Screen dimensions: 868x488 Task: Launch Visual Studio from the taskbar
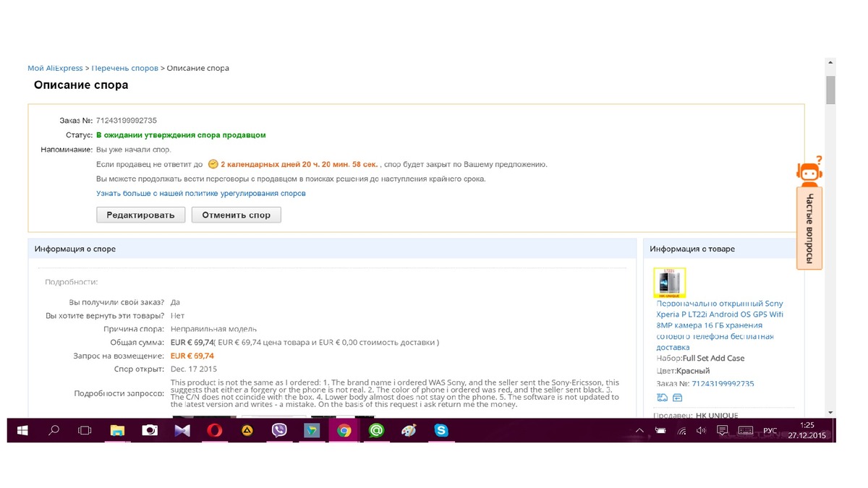[x=182, y=430]
